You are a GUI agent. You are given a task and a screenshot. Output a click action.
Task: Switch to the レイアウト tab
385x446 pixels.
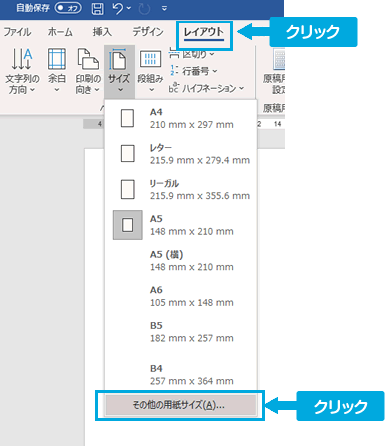(x=204, y=33)
